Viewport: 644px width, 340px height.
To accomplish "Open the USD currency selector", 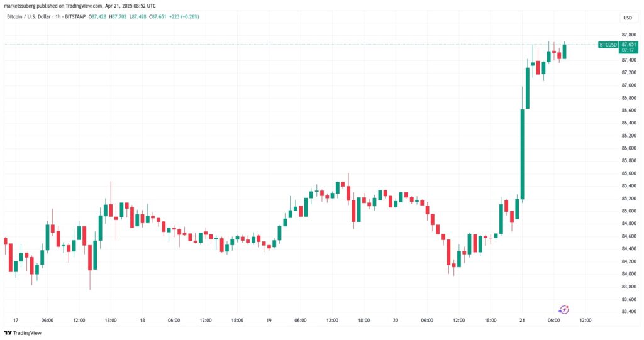I will 626,18.
